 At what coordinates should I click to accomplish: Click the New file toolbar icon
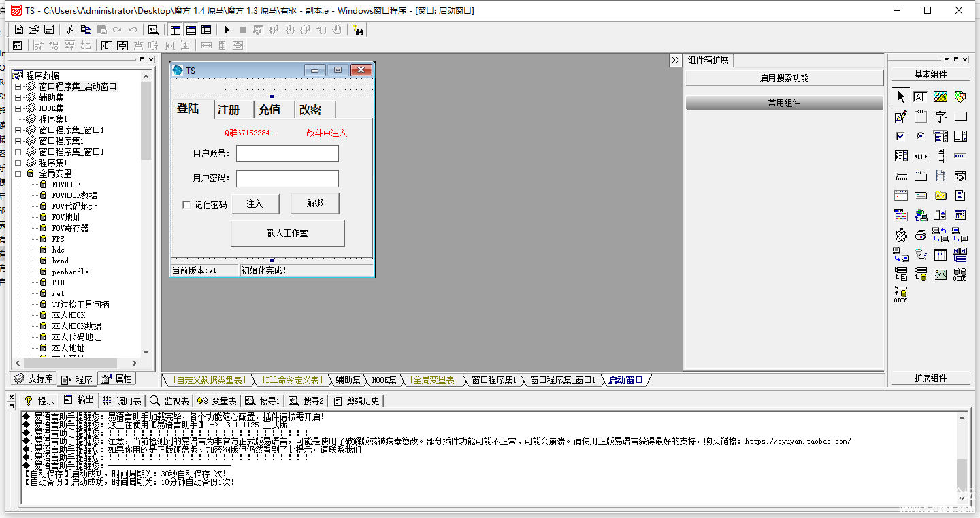point(19,29)
